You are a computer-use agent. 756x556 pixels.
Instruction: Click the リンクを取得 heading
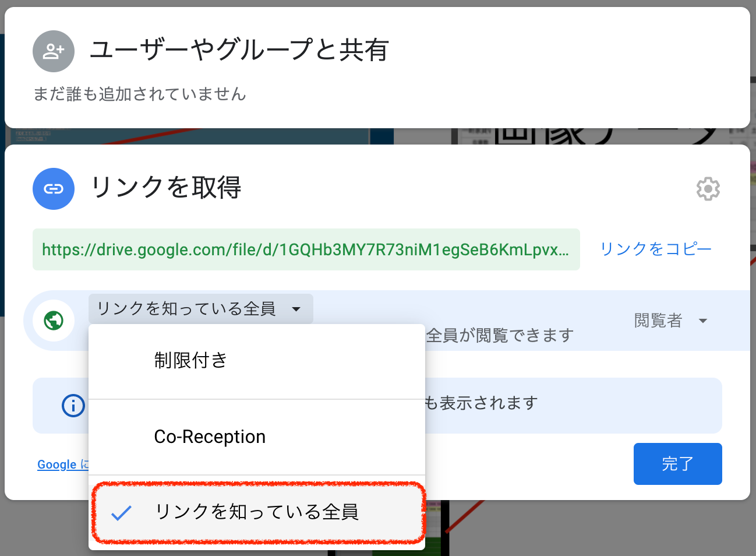pos(166,188)
